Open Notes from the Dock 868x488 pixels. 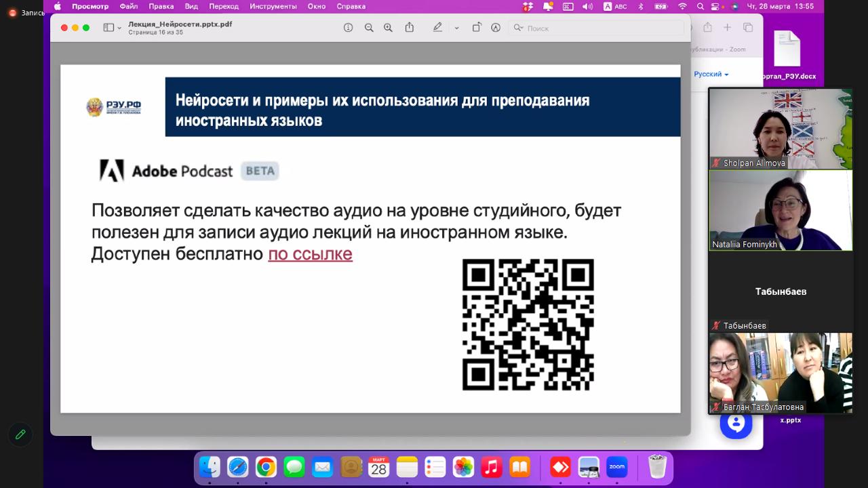(407, 467)
